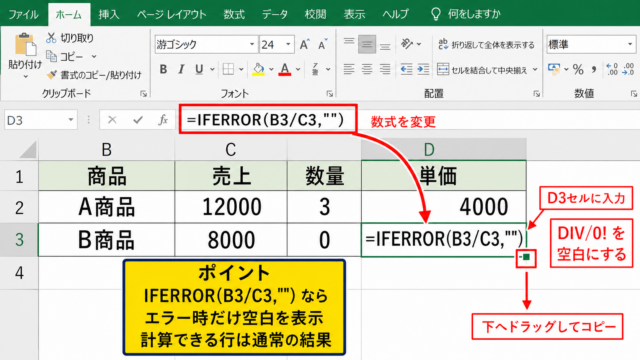Screen dimensions: 640x360
Task: Increase font size with the larger A
Action: pos(304,44)
